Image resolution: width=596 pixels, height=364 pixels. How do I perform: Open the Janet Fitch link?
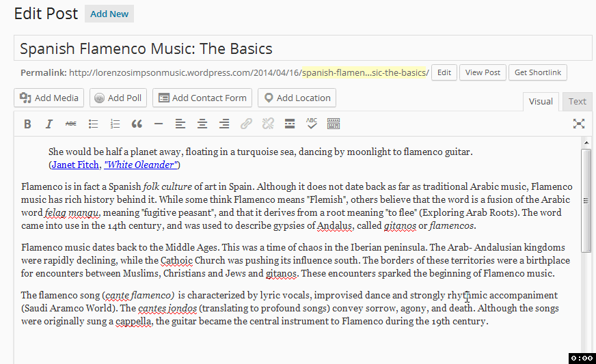pyautogui.click(x=74, y=165)
